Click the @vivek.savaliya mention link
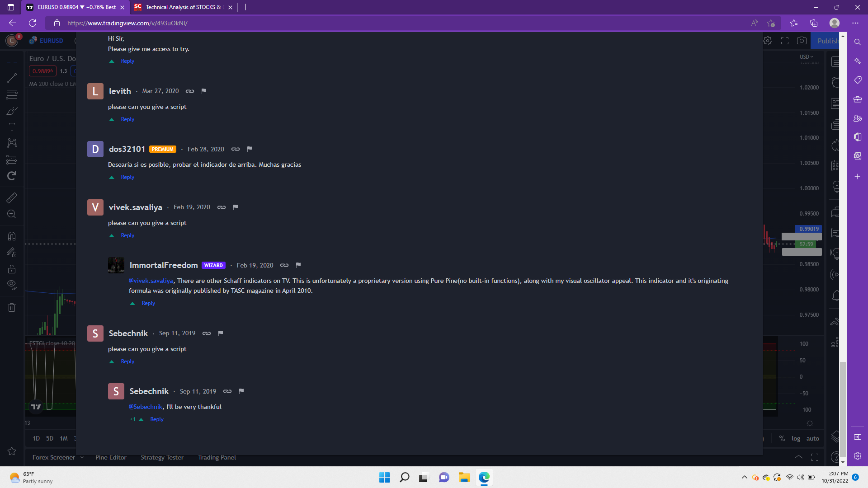868x488 pixels. (x=151, y=281)
